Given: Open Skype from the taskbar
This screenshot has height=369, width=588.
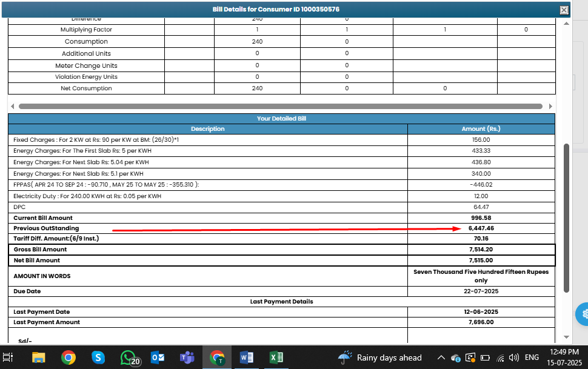Looking at the screenshot, I should [x=98, y=357].
